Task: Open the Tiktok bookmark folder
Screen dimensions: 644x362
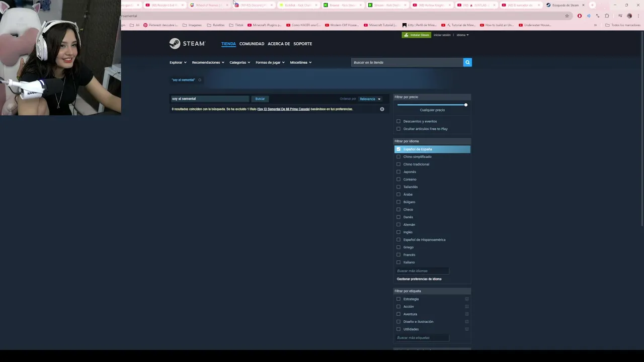Action: pyautogui.click(x=236, y=25)
